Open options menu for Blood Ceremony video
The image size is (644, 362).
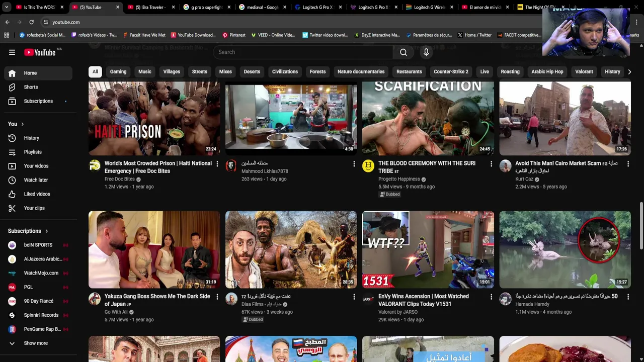coord(491,164)
